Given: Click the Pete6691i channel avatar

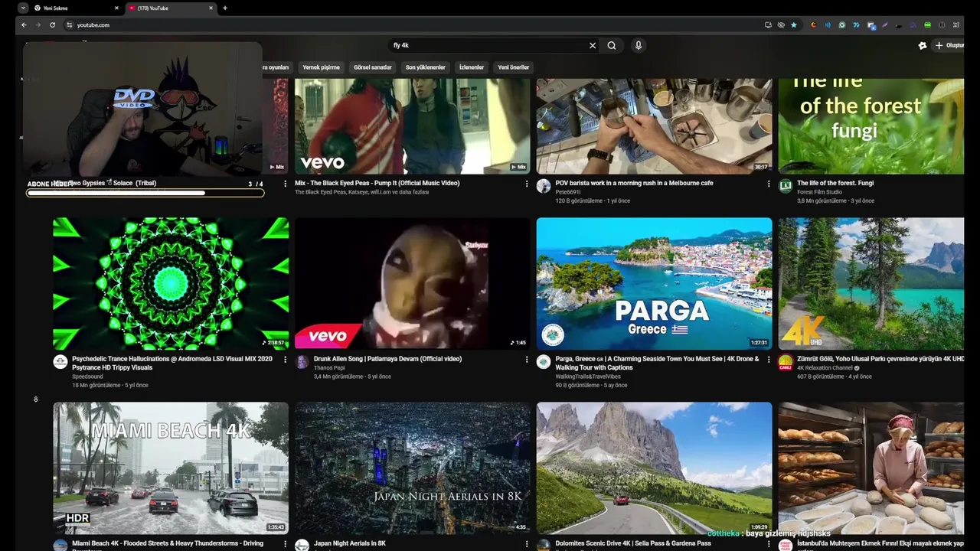Looking at the screenshot, I should [x=544, y=186].
